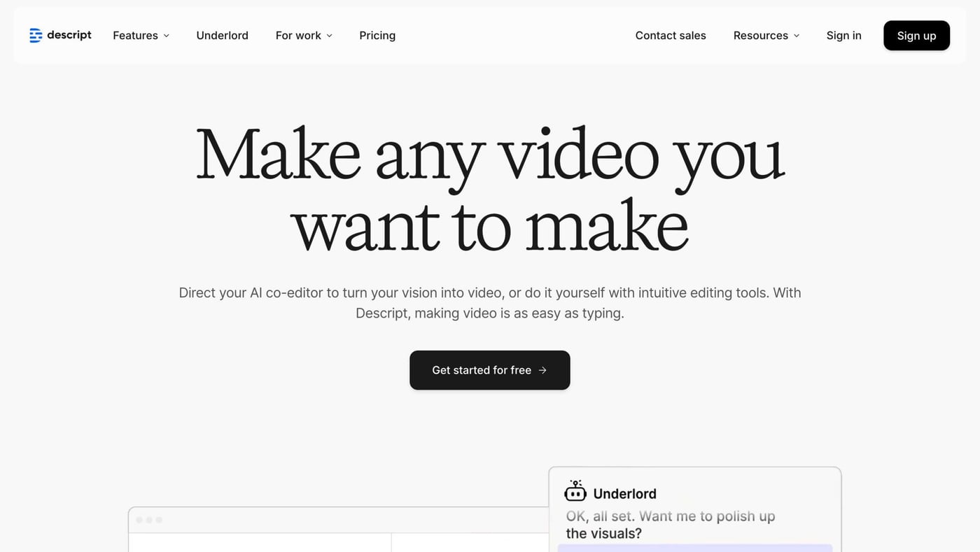The image size is (980, 552).
Task: Open the Underlord navigation item
Action: click(222, 35)
